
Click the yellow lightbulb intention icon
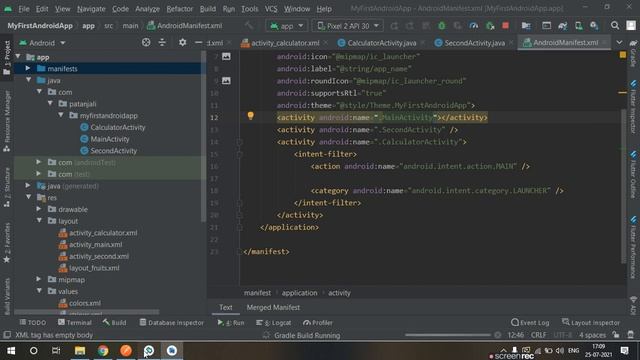(x=251, y=116)
